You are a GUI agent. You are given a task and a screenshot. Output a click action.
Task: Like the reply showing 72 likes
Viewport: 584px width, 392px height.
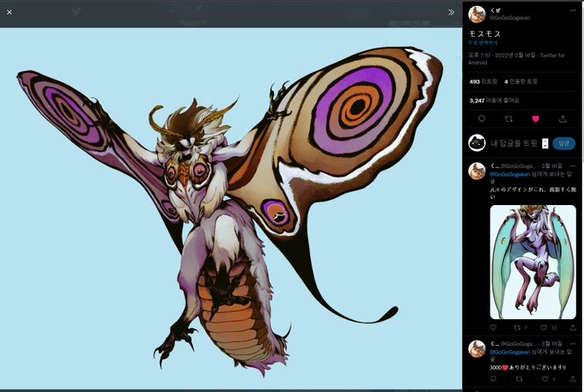tap(544, 328)
